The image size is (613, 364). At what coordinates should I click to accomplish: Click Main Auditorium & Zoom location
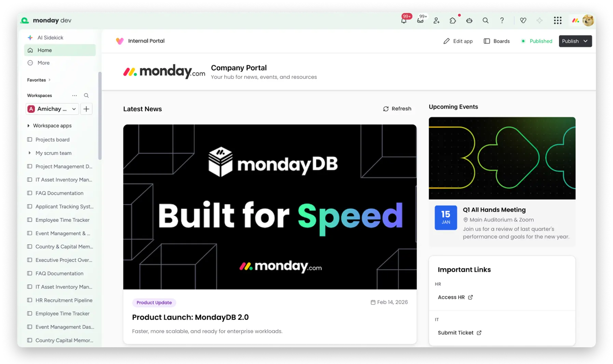pyautogui.click(x=498, y=220)
